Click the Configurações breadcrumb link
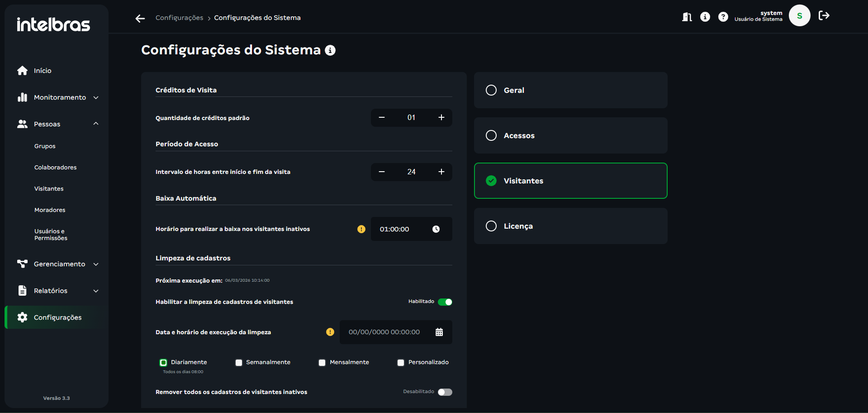The height and width of the screenshot is (413, 868). pos(179,18)
